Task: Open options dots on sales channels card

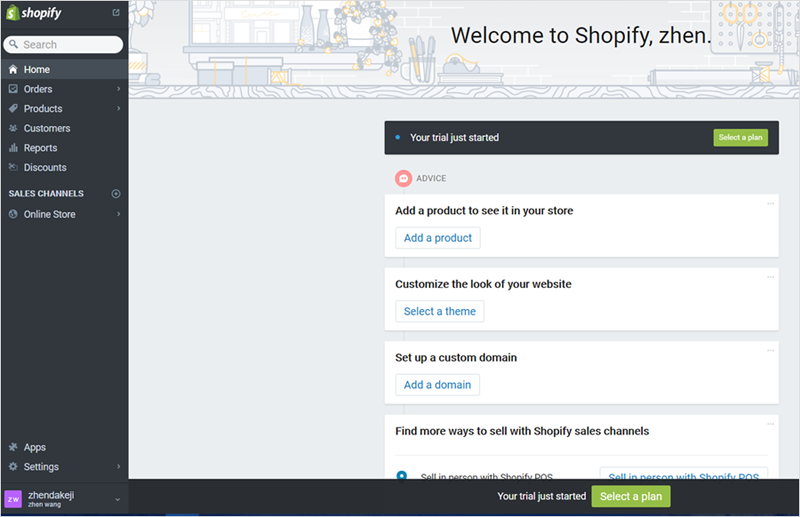Action: (x=770, y=424)
